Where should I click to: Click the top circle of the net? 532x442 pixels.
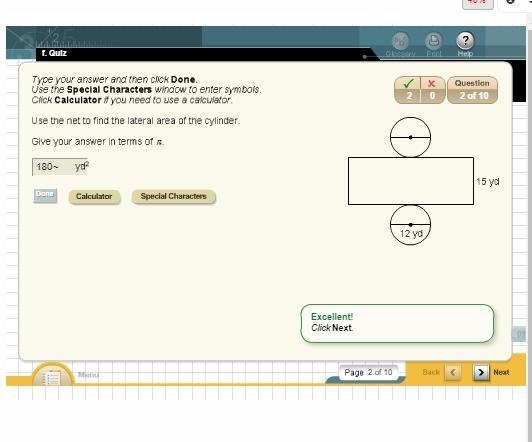point(411,137)
